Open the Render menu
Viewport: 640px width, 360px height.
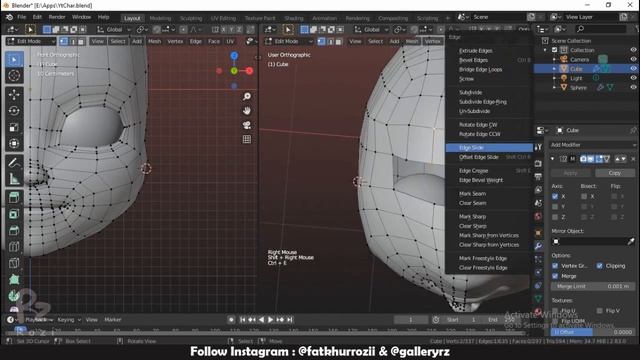pyautogui.click(x=57, y=17)
